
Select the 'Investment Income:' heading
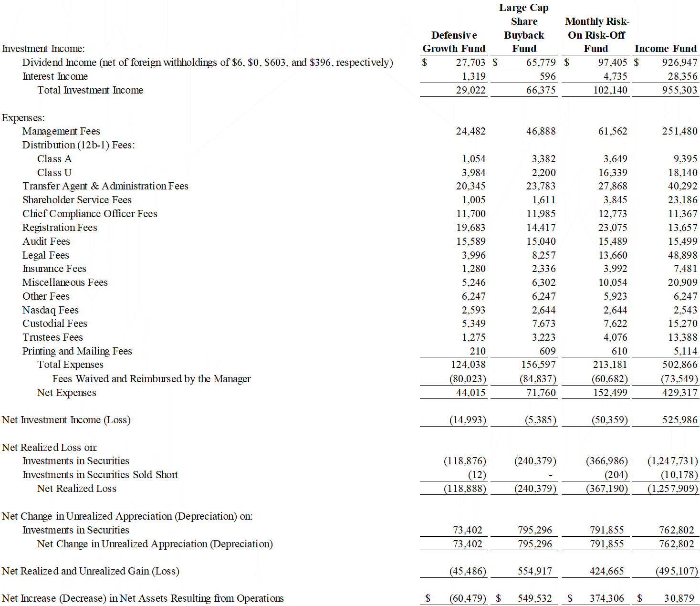43,49
